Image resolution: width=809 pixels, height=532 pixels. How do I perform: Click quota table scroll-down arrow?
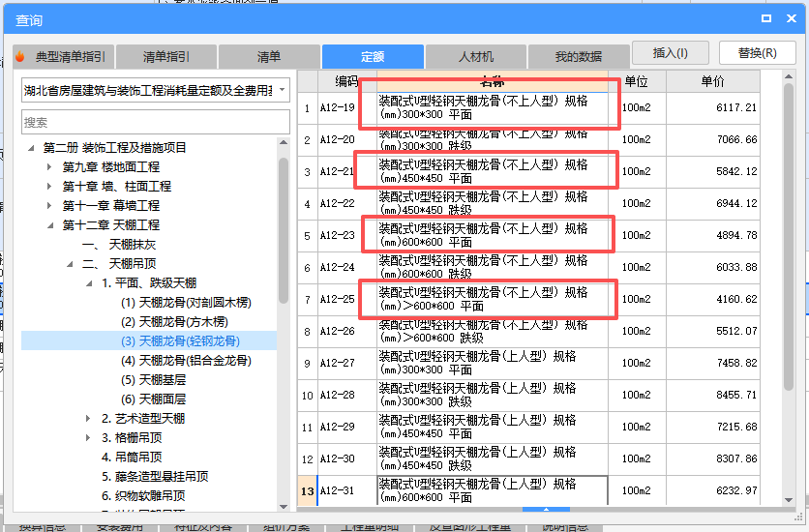(x=789, y=500)
